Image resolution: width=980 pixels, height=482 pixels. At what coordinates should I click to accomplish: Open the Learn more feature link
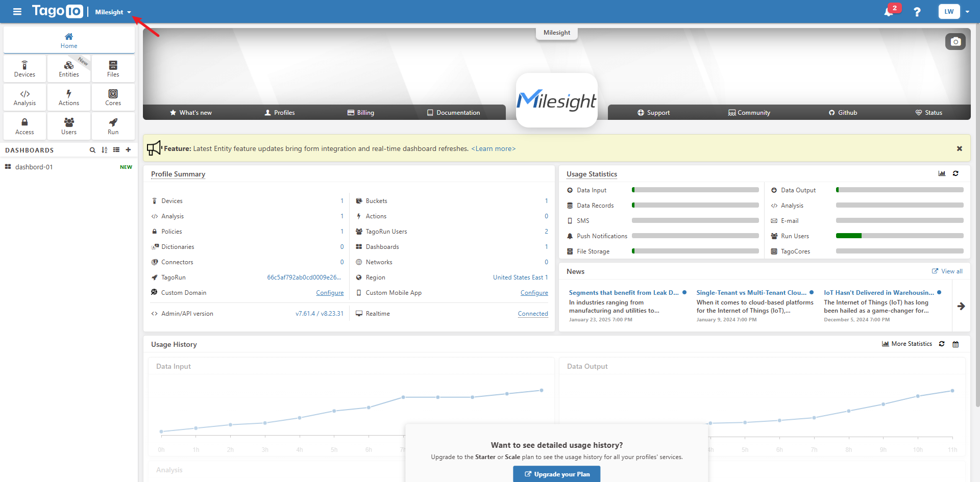[x=493, y=149]
